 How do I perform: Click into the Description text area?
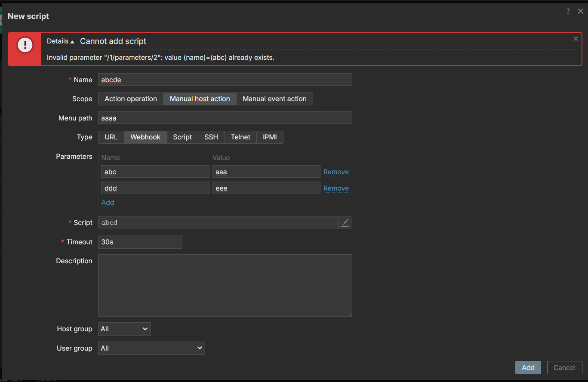tap(225, 285)
